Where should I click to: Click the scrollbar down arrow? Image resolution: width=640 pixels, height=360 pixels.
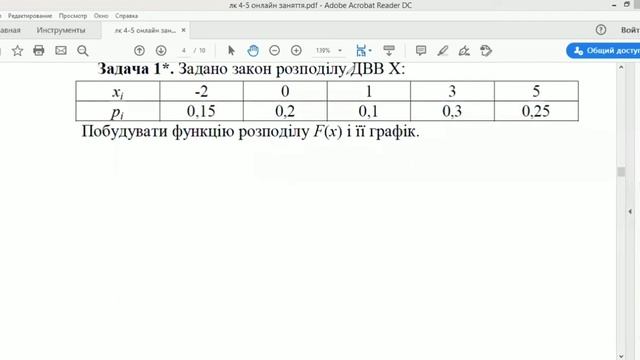(621, 356)
